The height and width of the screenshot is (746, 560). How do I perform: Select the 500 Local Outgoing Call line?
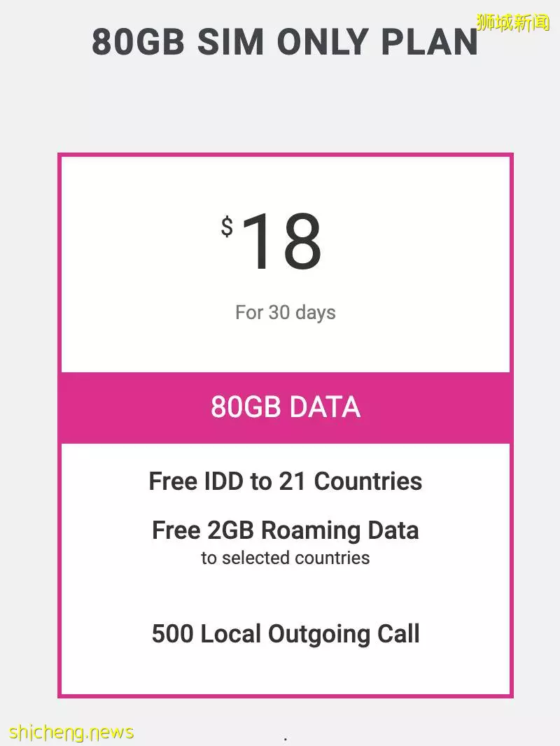pyautogui.click(x=286, y=634)
